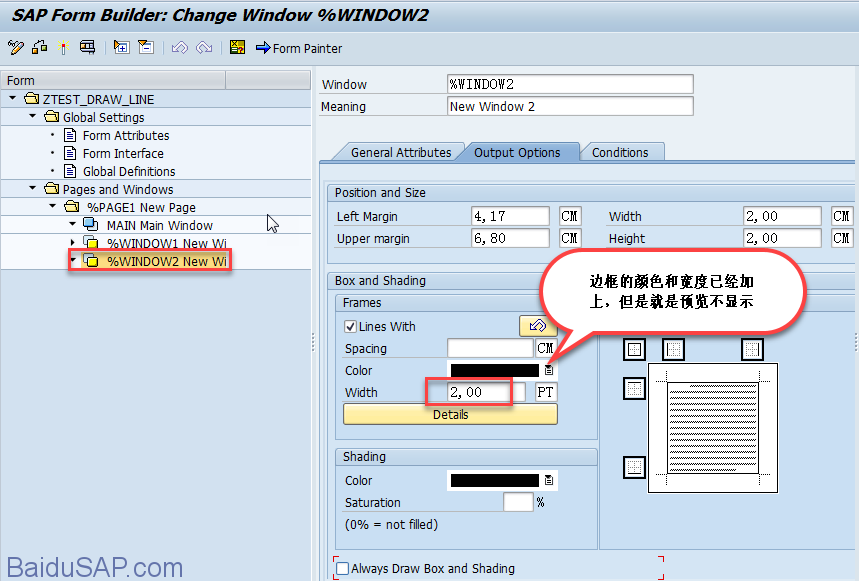Click the Display/Change pencil toolbar icon

click(15, 47)
